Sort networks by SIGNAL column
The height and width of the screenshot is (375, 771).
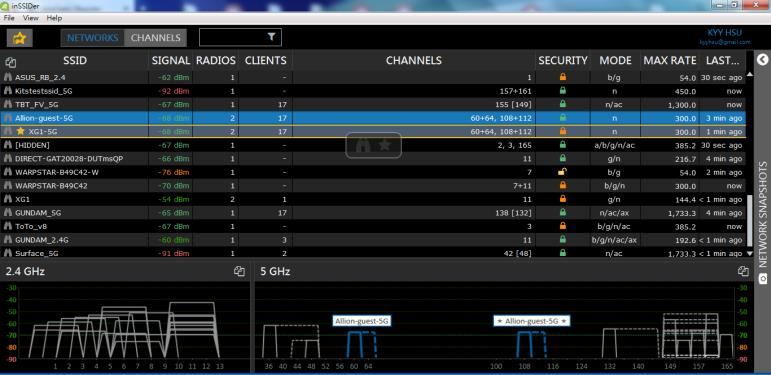(x=171, y=60)
